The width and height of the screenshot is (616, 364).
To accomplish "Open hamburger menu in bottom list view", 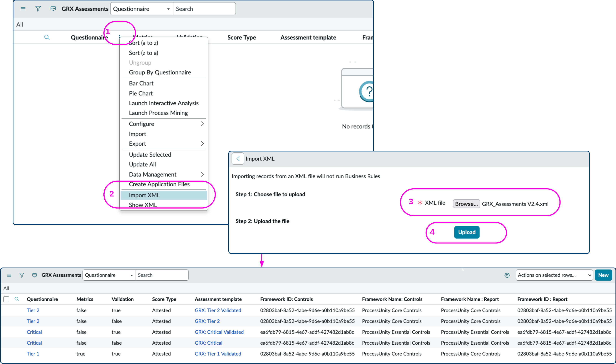I will 9,275.
